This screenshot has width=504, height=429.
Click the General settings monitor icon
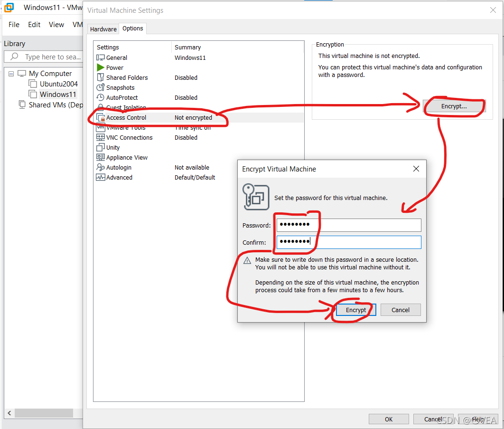(x=100, y=57)
